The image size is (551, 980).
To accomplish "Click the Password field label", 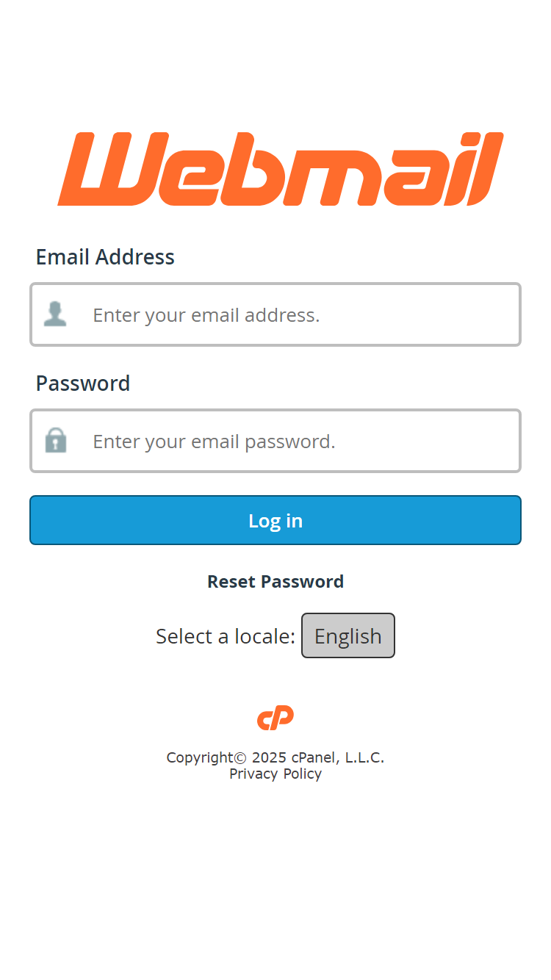I will coord(83,383).
